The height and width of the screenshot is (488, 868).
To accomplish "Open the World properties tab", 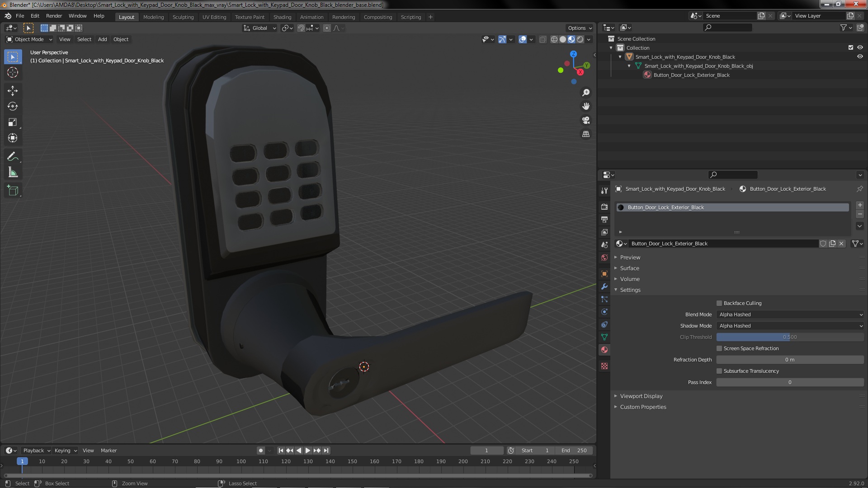I will [x=604, y=258].
